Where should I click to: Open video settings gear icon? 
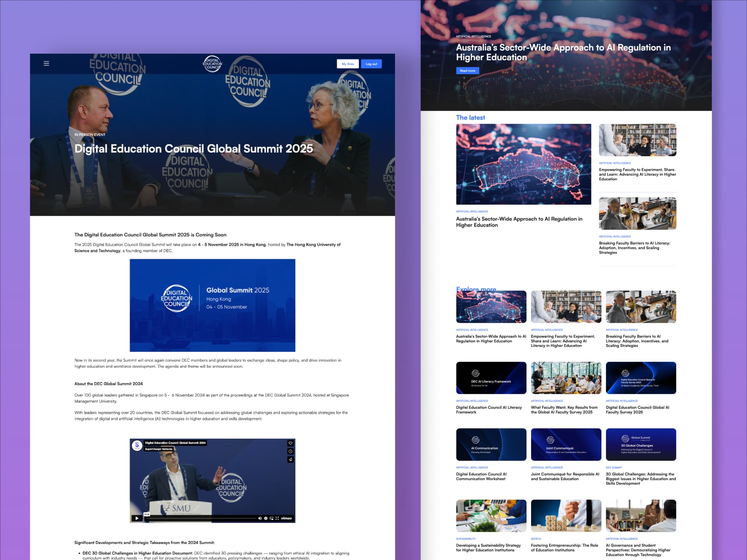tap(266, 518)
